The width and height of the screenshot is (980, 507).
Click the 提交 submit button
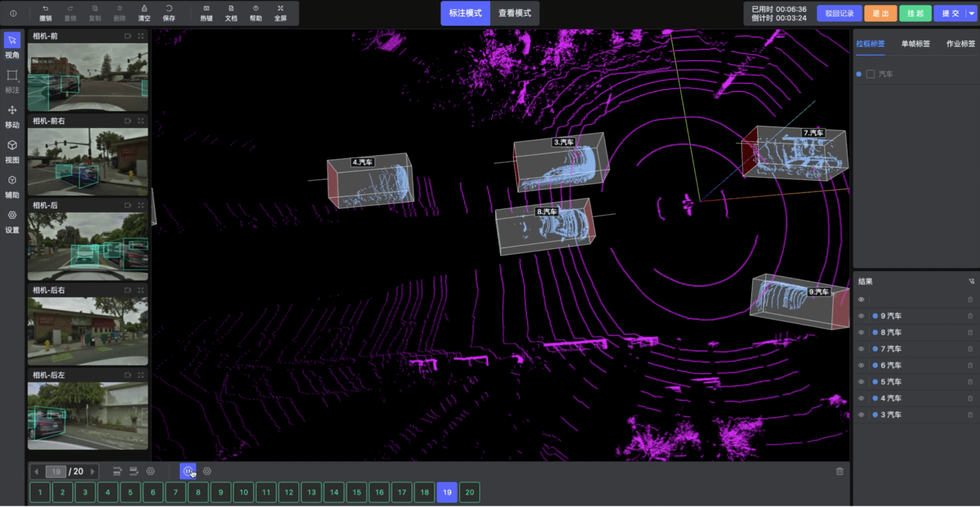coord(950,13)
